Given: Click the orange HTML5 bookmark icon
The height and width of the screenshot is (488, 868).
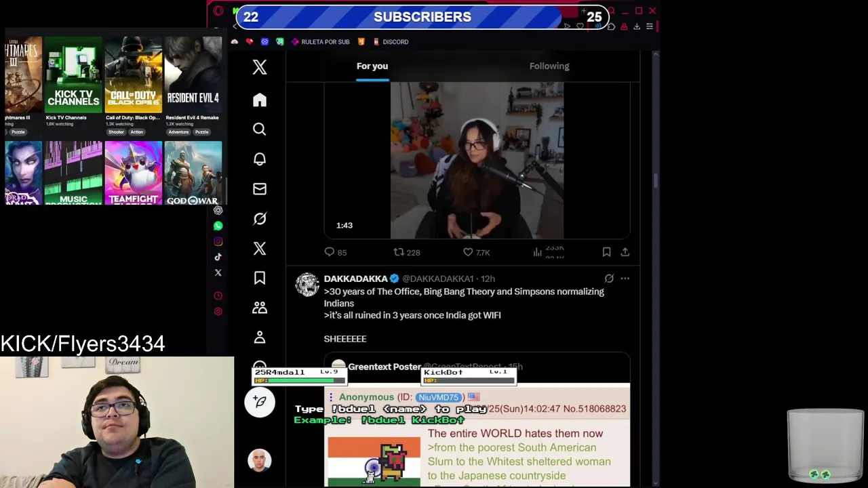Looking at the screenshot, I should tap(361, 42).
